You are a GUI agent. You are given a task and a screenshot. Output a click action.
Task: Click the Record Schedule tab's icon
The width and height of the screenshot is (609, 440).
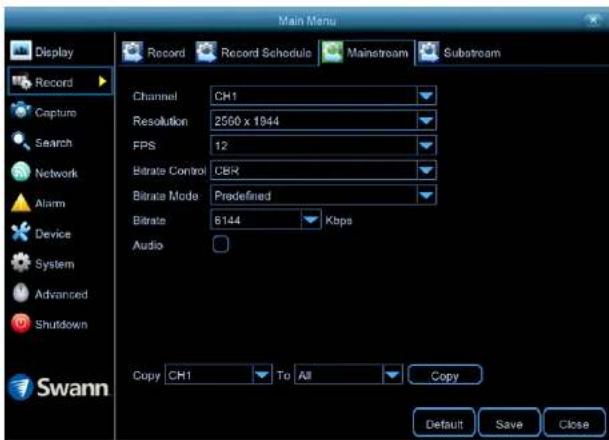206,52
